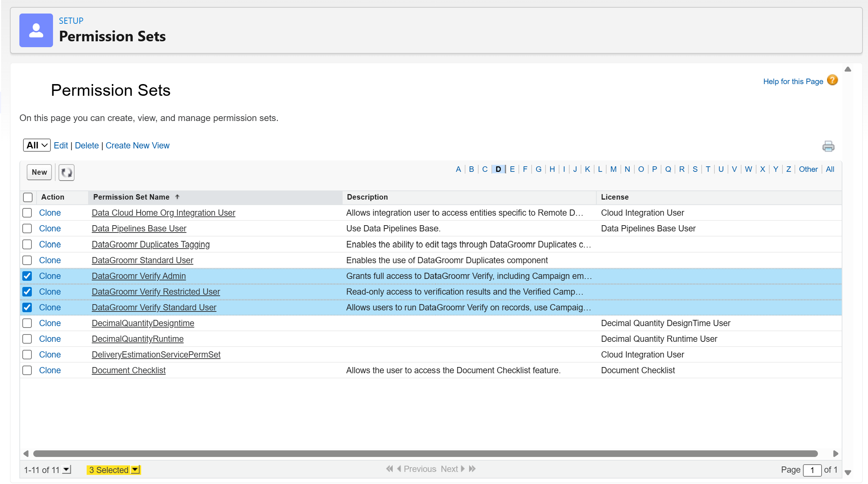This screenshot has width=868, height=484.
Task: Click Delete view link
Action: pos(87,145)
